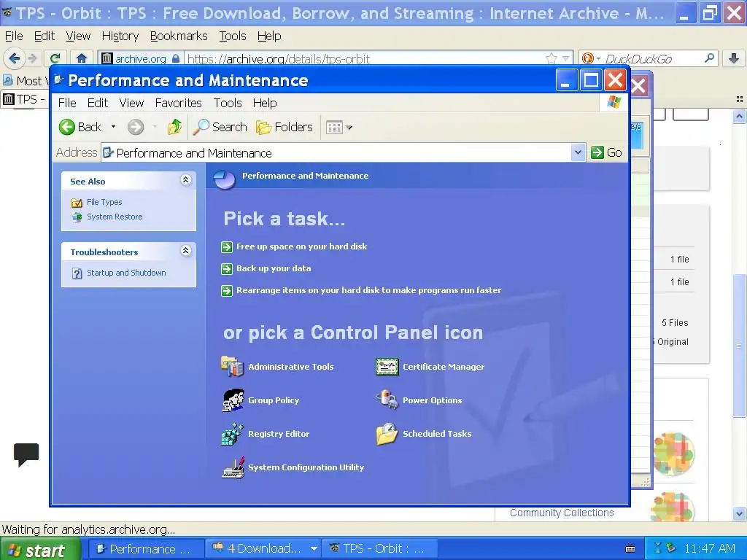This screenshot has width=747, height=560.
Task: Open URL bar history dropdown in browser
Action: [565, 58]
